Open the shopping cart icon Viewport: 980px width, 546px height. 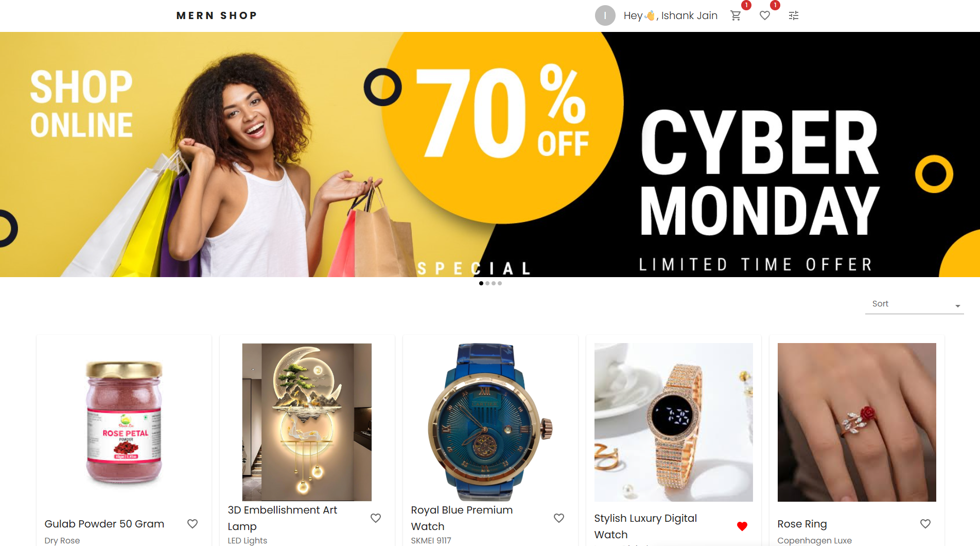(736, 15)
